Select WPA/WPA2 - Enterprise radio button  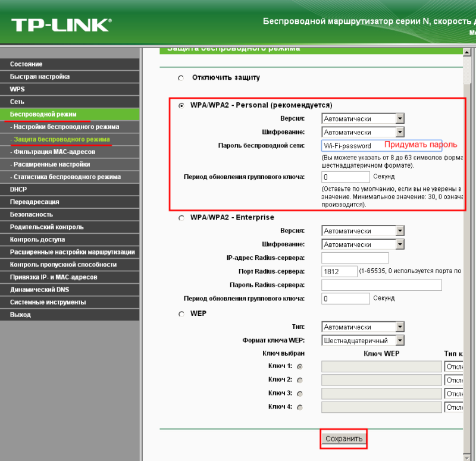[x=181, y=218]
